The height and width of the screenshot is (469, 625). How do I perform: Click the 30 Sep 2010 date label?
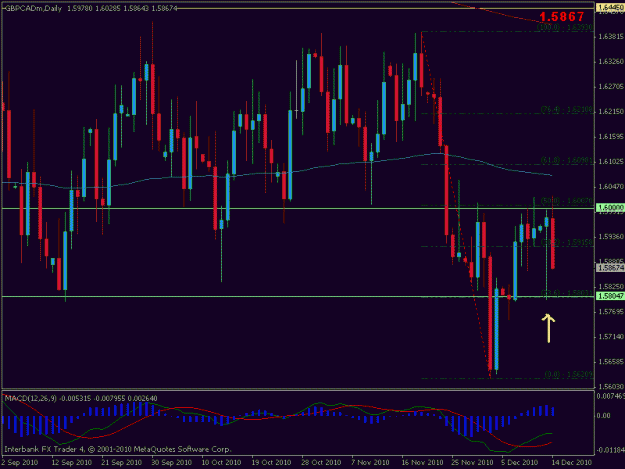[172, 463]
